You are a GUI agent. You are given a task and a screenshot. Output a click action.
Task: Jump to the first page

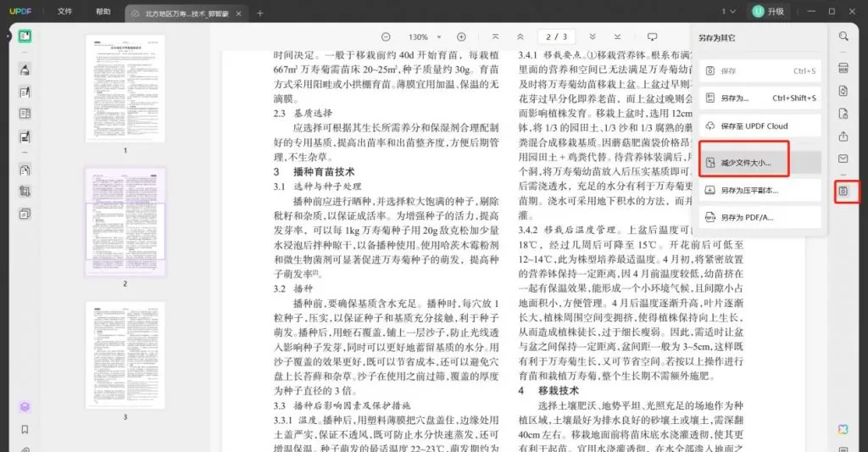click(495, 37)
